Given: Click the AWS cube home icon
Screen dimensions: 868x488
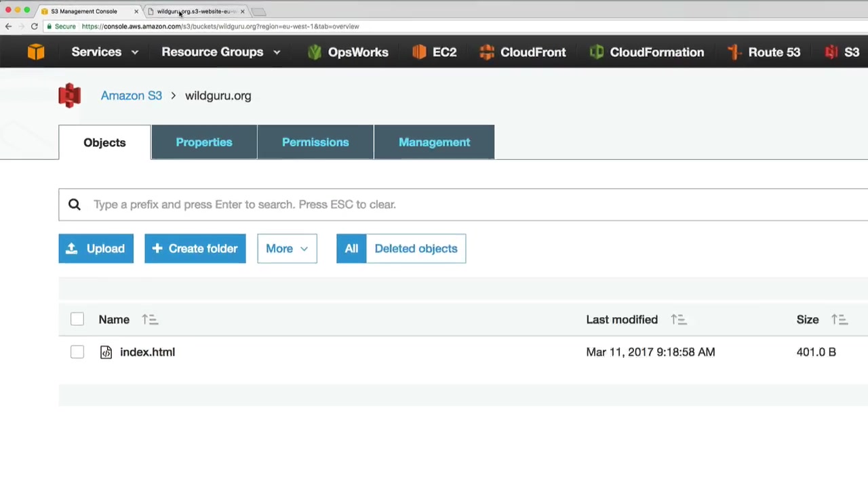Looking at the screenshot, I should 36,52.
